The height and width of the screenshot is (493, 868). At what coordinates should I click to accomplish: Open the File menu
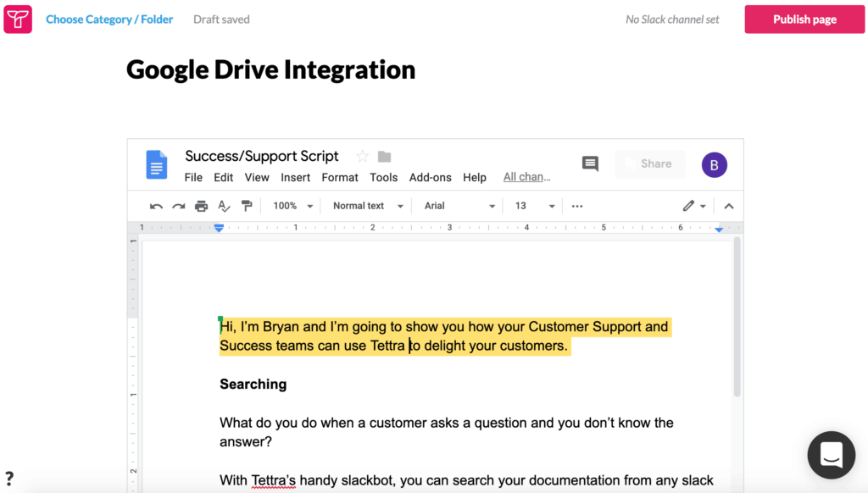(193, 178)
